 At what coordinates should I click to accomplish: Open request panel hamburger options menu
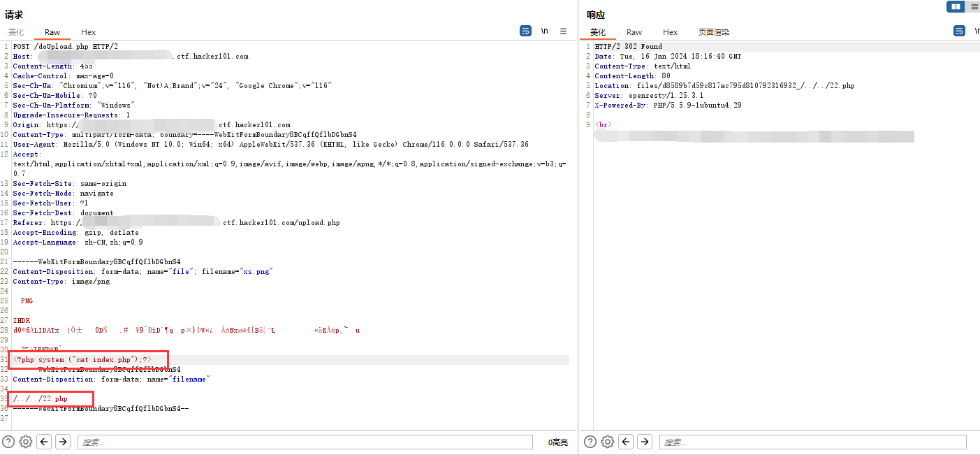[x=563, y=31]
